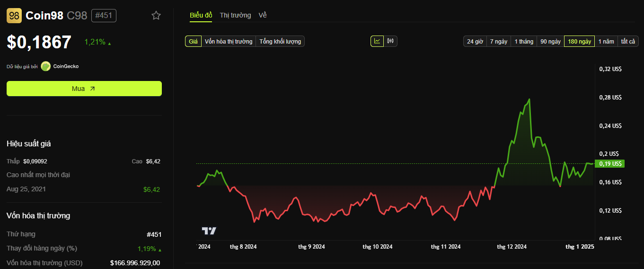
Task: Set time range to 24 giờ
Action: click(475, 41)
